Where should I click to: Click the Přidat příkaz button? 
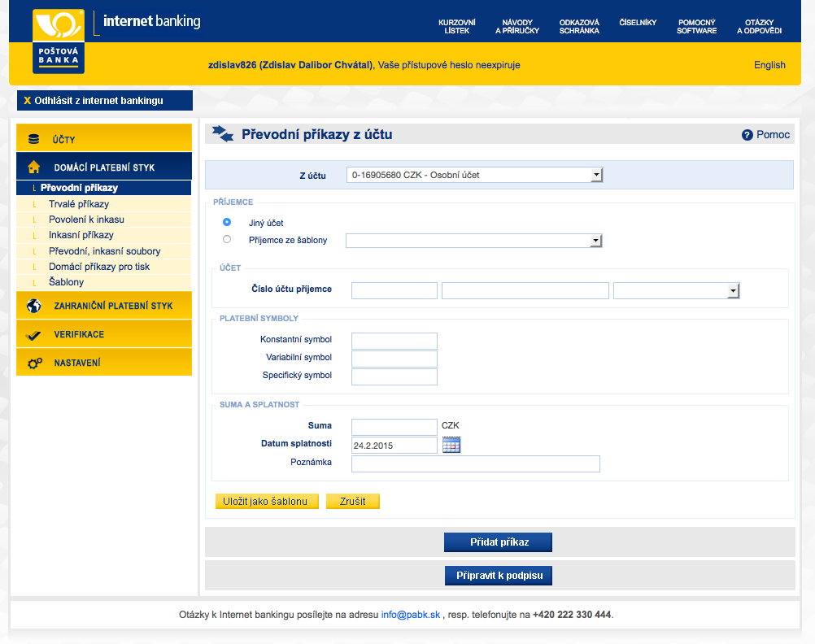(498, 542)
